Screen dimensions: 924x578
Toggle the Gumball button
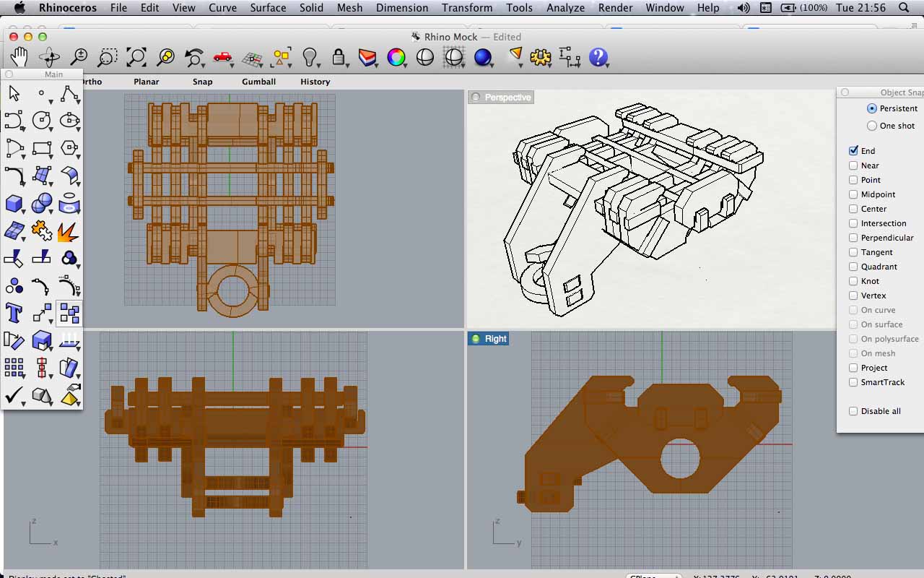click(x=259, y=82)
